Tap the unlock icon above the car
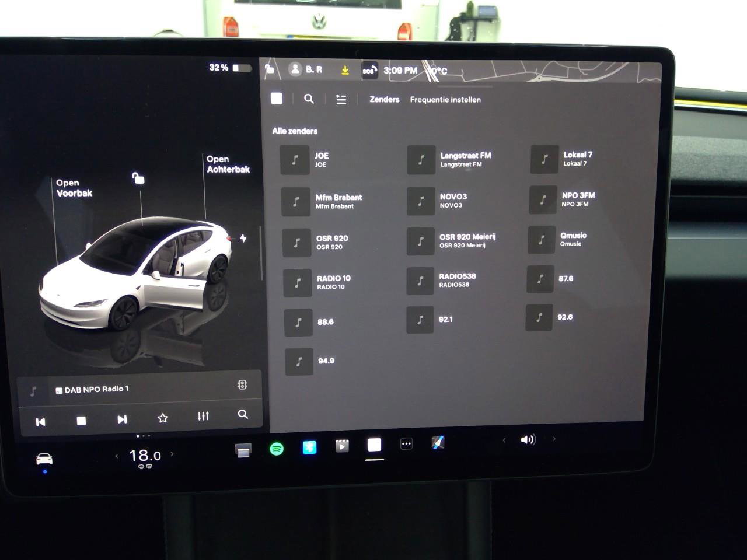This screenshot has height=560, width=747. 138,178
